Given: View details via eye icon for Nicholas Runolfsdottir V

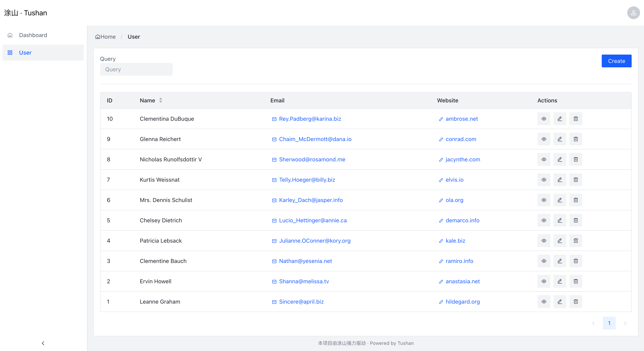Looking at the screenshot, I should pyautogui.click(x=544, y=159).
